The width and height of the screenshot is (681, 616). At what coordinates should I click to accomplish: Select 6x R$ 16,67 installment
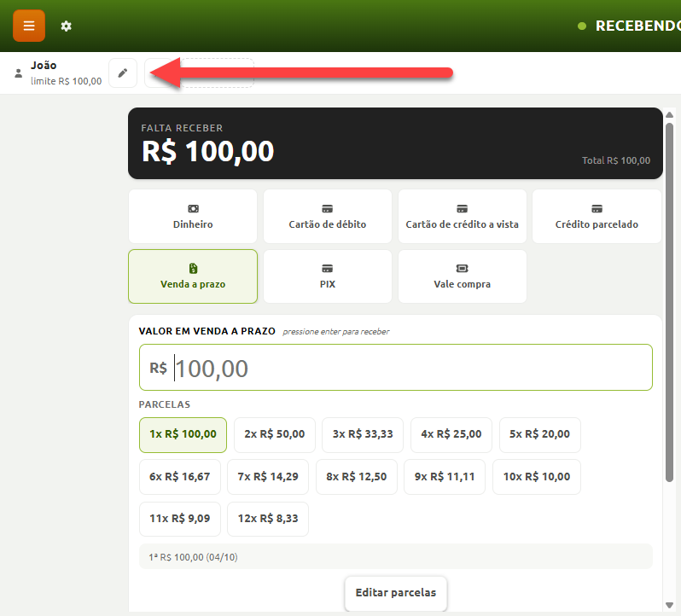pos(180,477)
